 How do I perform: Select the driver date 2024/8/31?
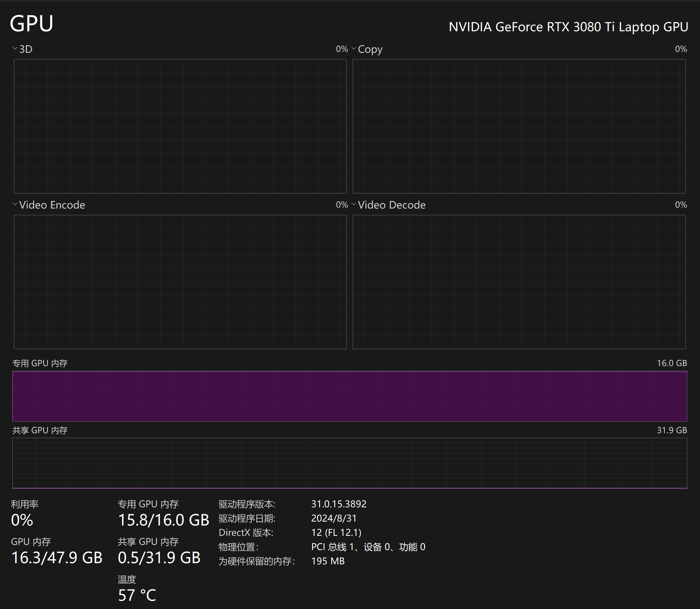[x=334, y=518]
